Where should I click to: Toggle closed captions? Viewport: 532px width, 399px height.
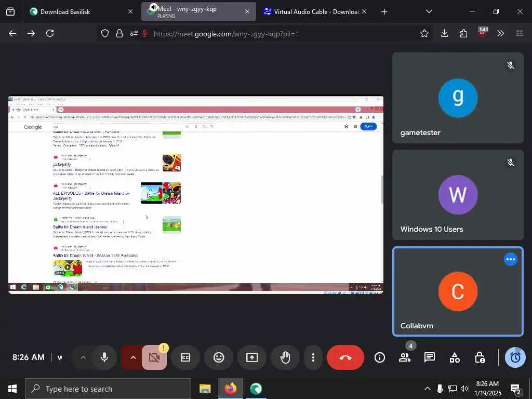185,357
